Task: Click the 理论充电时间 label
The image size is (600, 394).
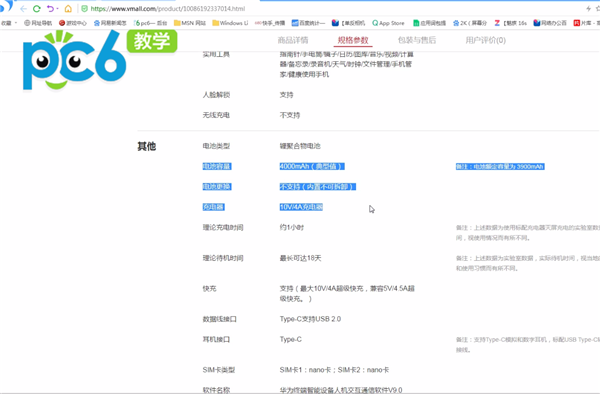Action: pos(223,228)
